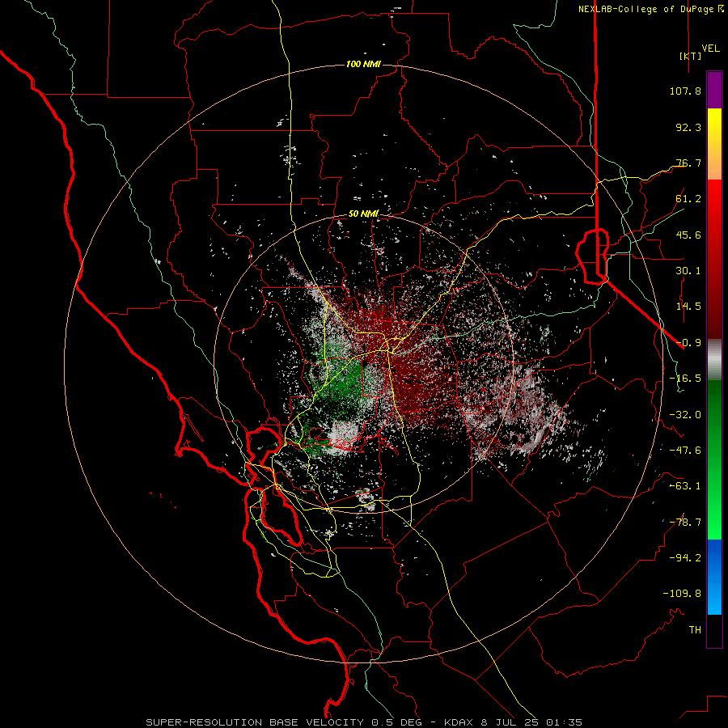
Task: Click the -109.8 velocity scale label
Action: pyautogui.click(x=682, y=594)
